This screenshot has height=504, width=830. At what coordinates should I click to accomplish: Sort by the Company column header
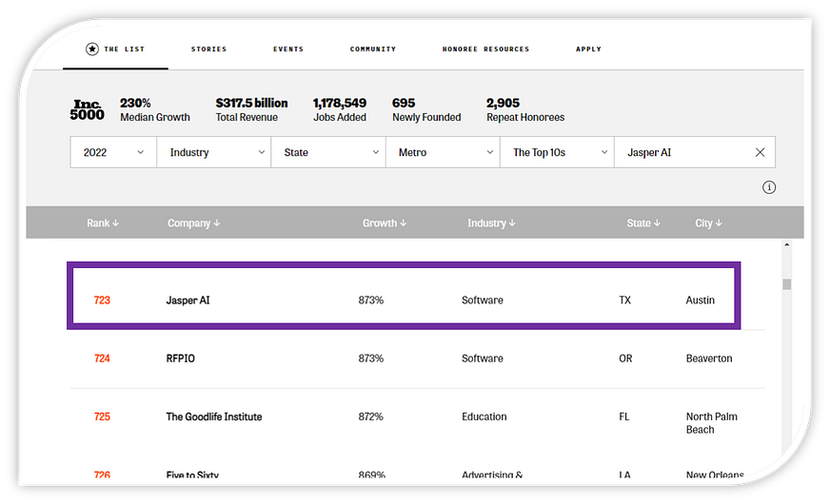click(193, 223)
